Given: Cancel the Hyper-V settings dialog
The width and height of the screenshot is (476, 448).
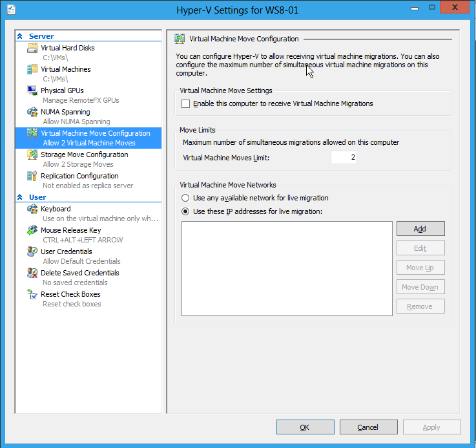Looking at the screenshot, I should tap(369, 427).
